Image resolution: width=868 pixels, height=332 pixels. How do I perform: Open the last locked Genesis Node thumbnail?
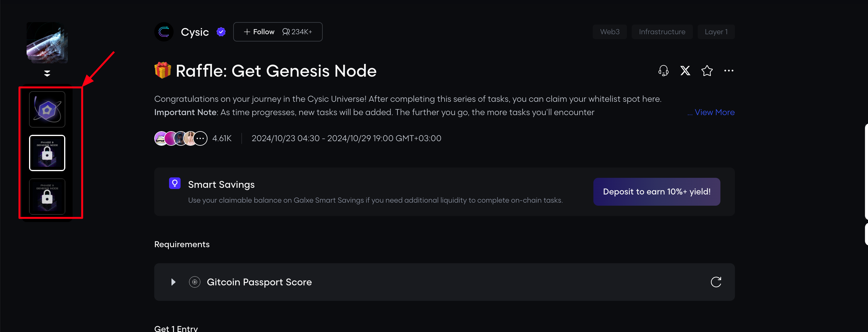pyautogui.click(x=47, y=196)
